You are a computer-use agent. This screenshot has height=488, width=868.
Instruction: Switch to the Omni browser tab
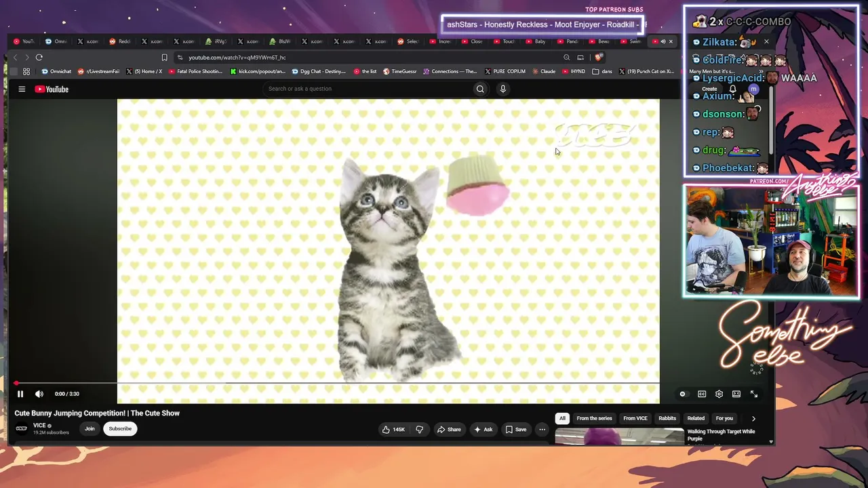point(56,41)
